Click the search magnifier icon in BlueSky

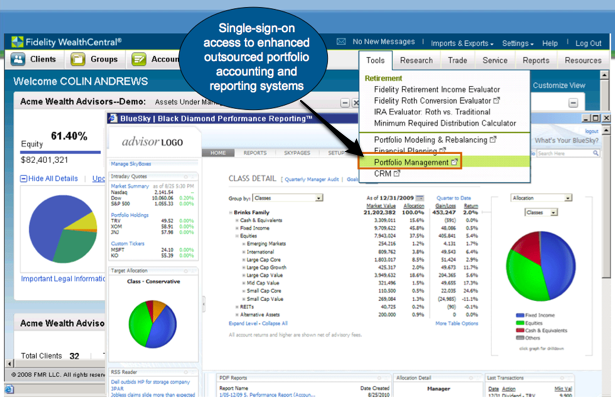(596, 153)
